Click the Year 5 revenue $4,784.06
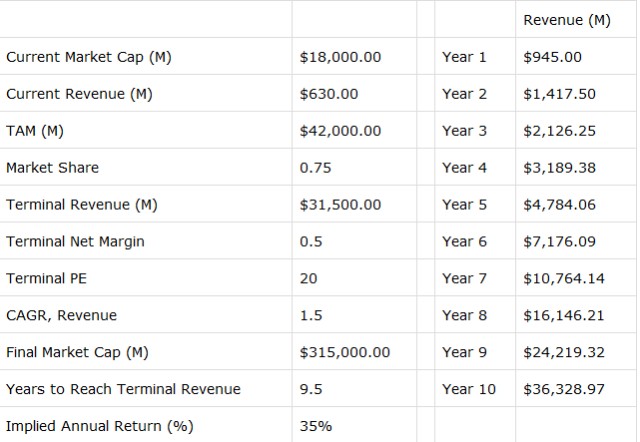The height and width of the screenshot is (442, 640). pyautogui.click(x=559, y=205)
